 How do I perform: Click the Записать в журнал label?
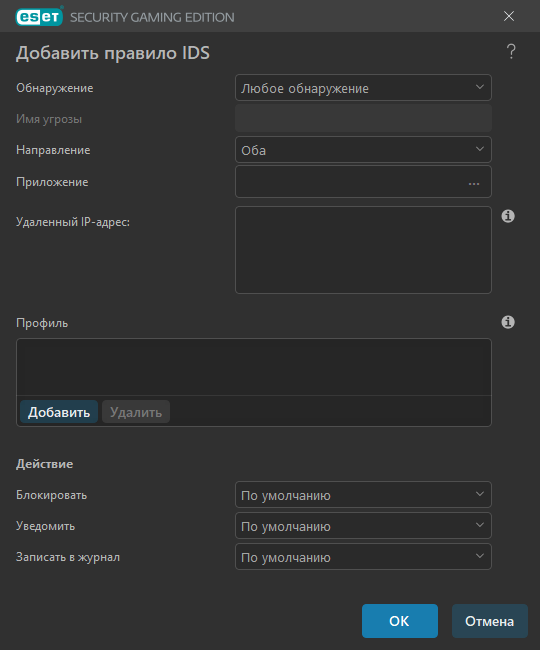68,557
